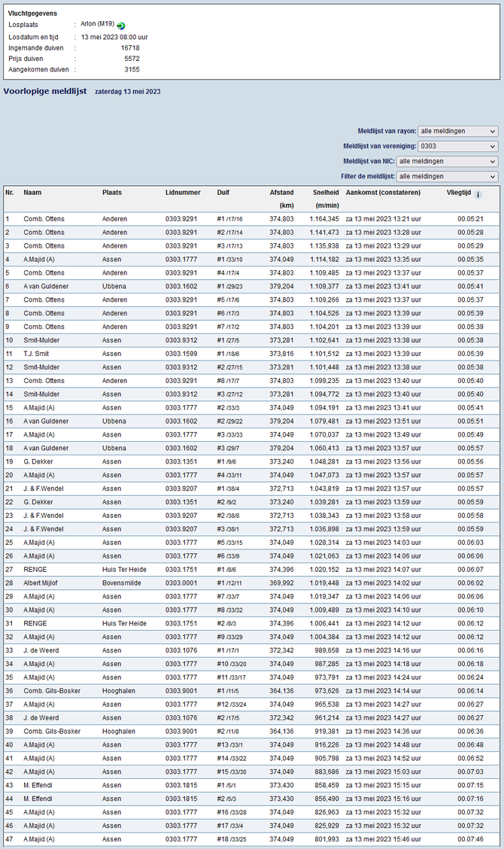Click the 13 mei 2023 08:00 uur release time
This screenshot has width=504, height=849.
point(114,38)
